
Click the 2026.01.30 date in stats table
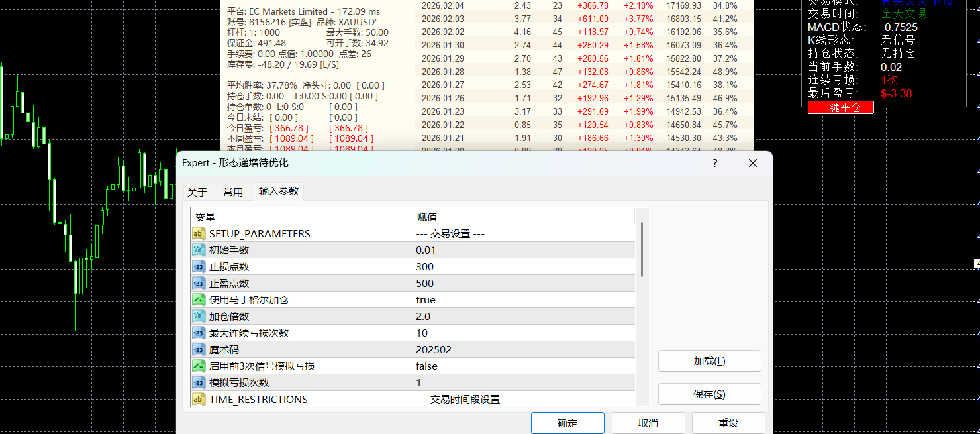pyautogui.click(x=442, y=45)
